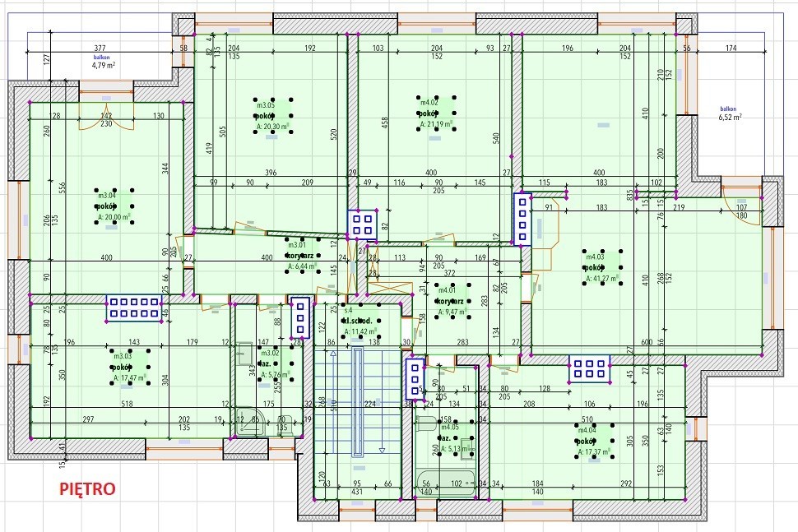The height and width of the screenshot is (532, 798).
Task: Select the six-cell duct block above room m4.04
Action: pyautogui.click(x=590, y=368)
